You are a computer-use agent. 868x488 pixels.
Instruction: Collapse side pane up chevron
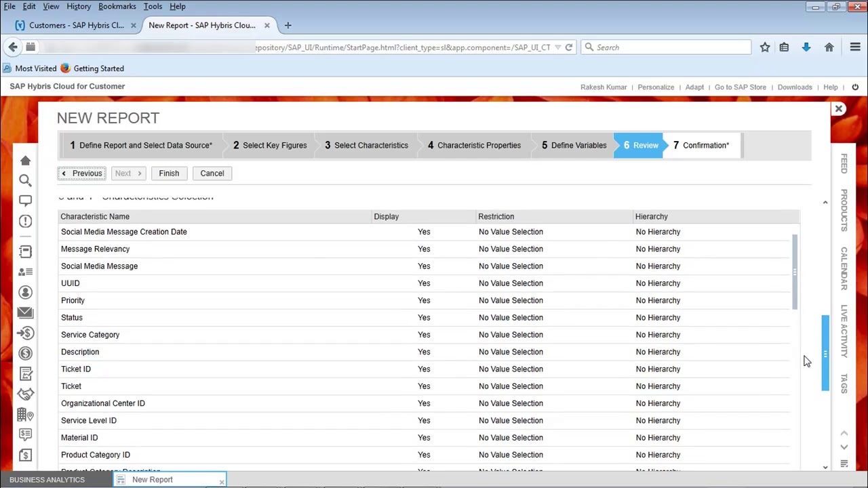(x=844, y=433)
